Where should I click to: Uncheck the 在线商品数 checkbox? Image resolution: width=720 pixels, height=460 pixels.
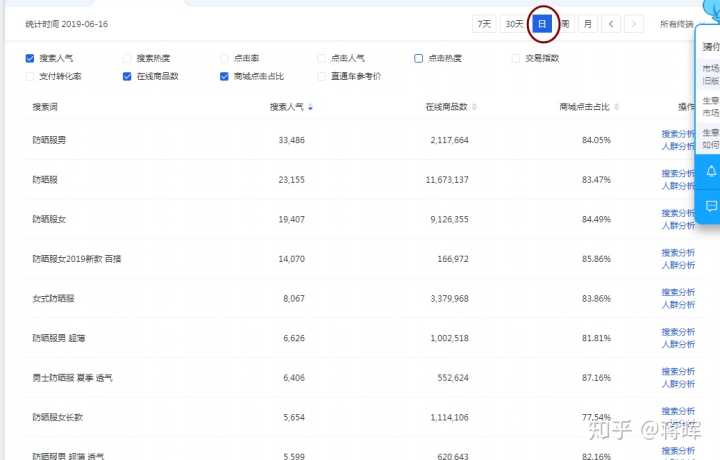pos(127,76)
